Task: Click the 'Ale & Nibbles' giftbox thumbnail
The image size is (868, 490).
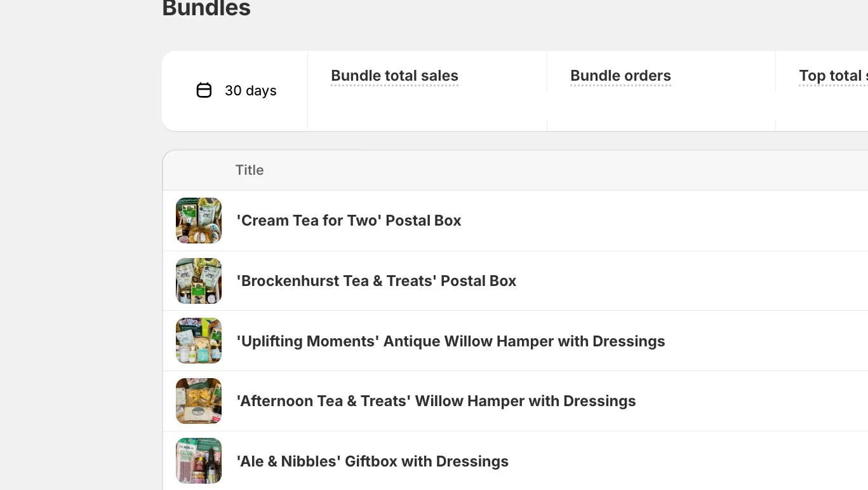Action: (198, 461)
